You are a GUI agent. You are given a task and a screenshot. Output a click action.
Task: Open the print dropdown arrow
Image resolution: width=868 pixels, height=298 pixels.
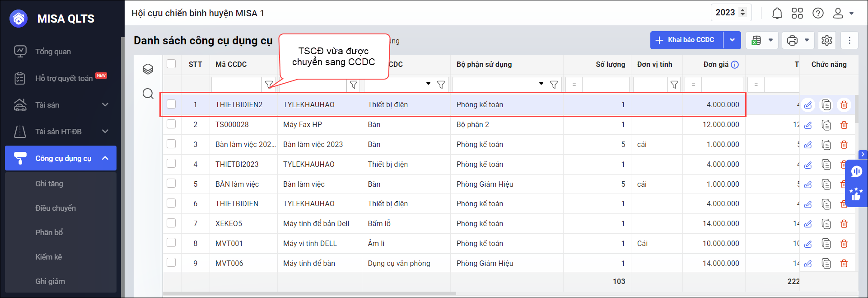[x=807, y=40]
